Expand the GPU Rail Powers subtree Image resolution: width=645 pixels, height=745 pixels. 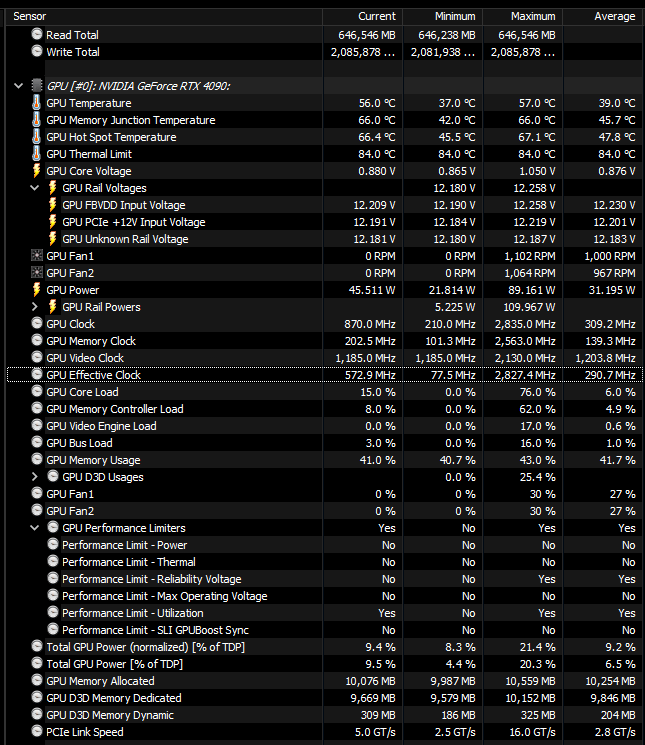pyautogui.click(x=35, y=307)
